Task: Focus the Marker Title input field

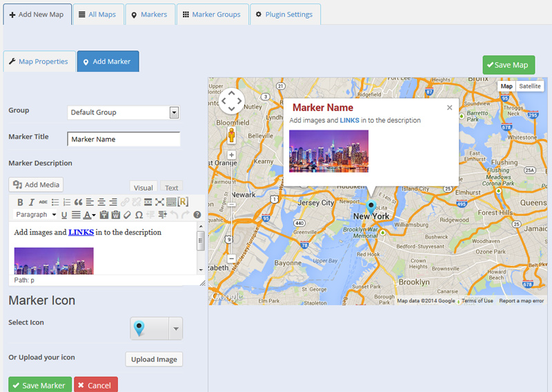Action: pos(124,139)
